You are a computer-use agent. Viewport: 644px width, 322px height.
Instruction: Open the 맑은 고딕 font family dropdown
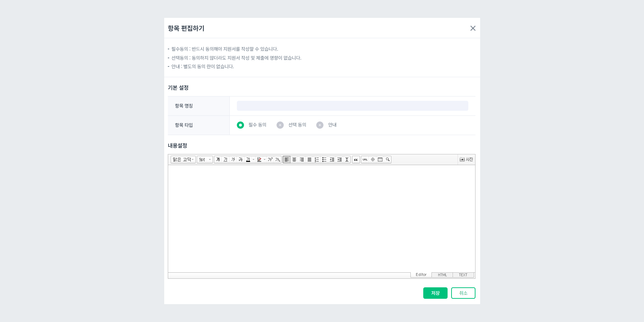(x=182, y=159)
